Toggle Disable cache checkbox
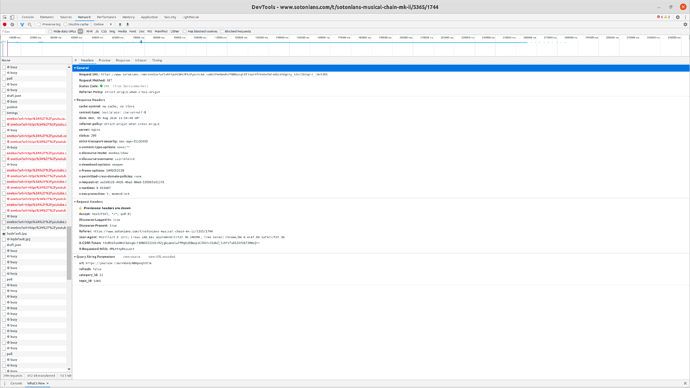Screen dimensions: 690x388 coord(65,25)
